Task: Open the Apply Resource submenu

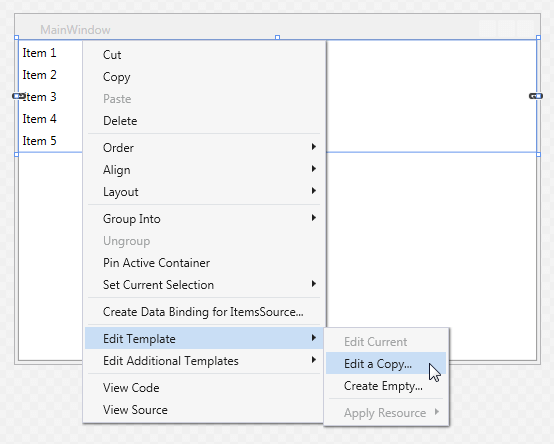Action: coord(386,412)
